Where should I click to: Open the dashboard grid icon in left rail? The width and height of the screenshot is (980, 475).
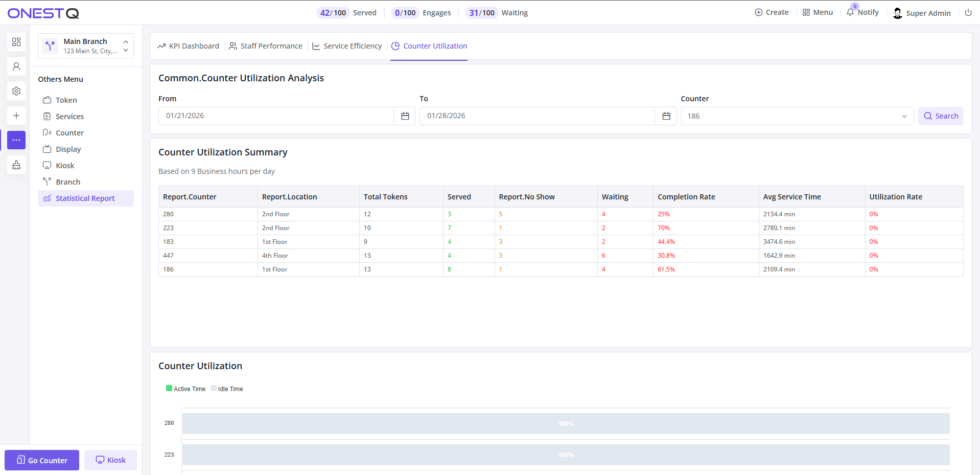16,42
